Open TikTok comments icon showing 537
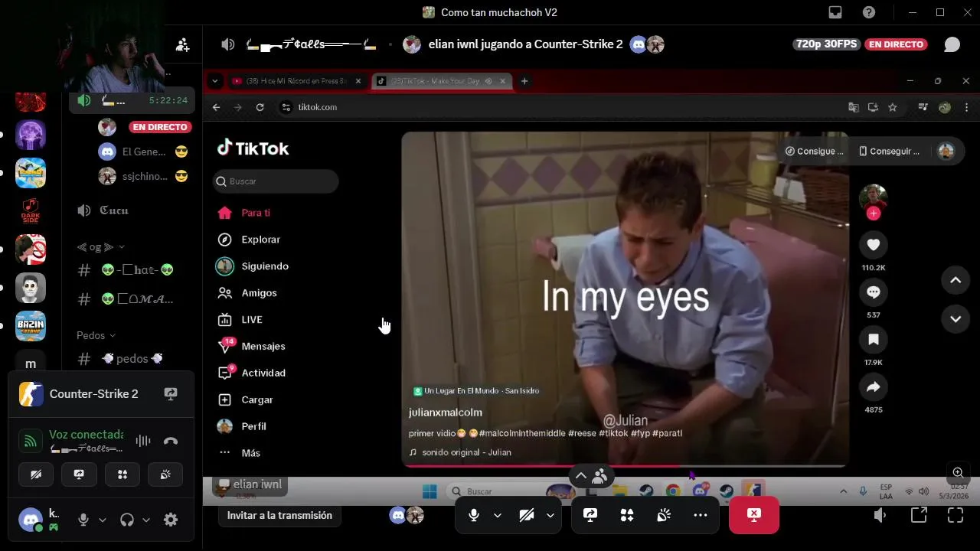The image size is (980, 551). coord(874,292)
